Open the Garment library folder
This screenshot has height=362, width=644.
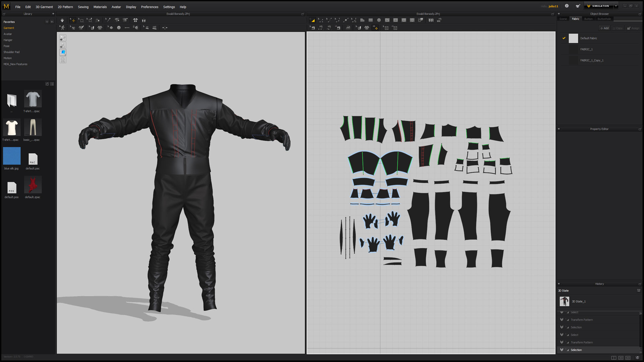(x=9, y=28)
